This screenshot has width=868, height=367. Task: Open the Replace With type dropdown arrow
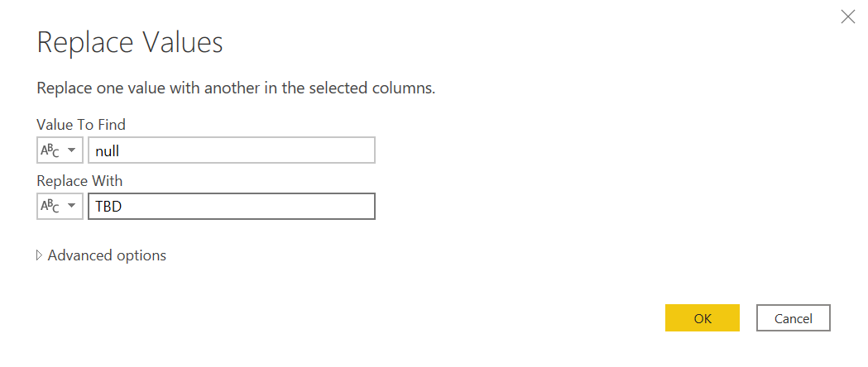71,206
